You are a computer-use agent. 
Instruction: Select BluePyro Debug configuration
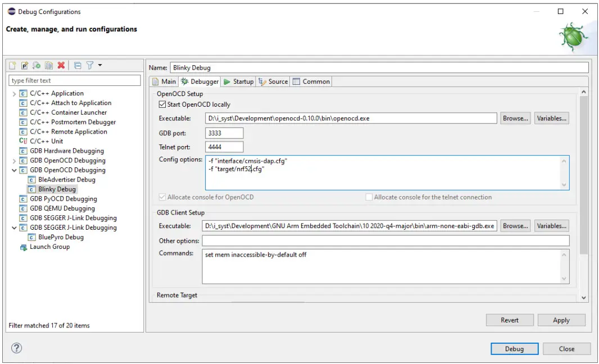[x=61, y=237]
